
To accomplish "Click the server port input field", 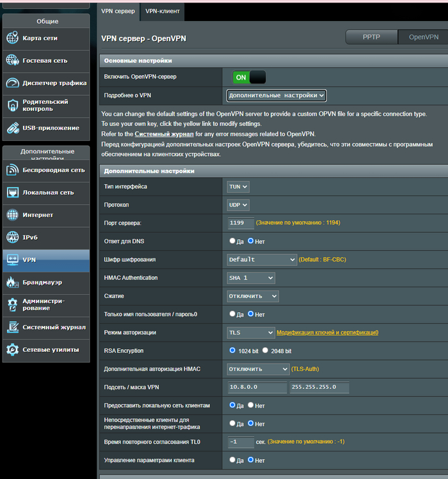I will coord(241,223).
